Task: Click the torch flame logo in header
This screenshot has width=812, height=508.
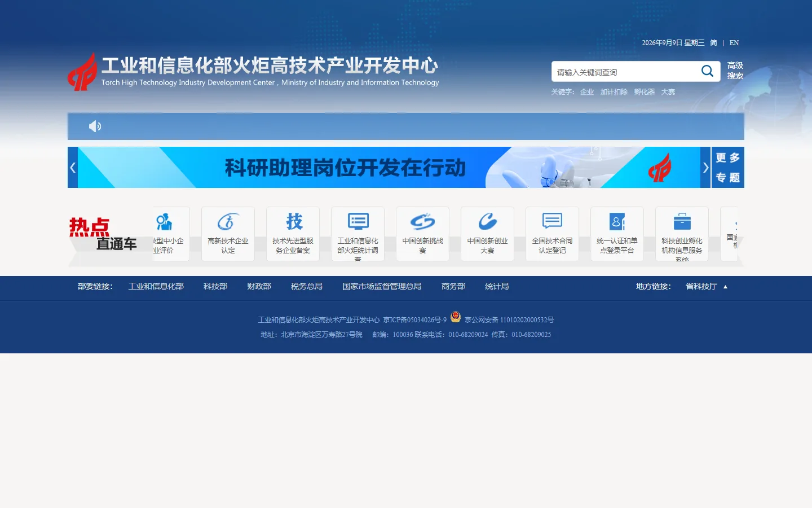Action: (82, 72)
